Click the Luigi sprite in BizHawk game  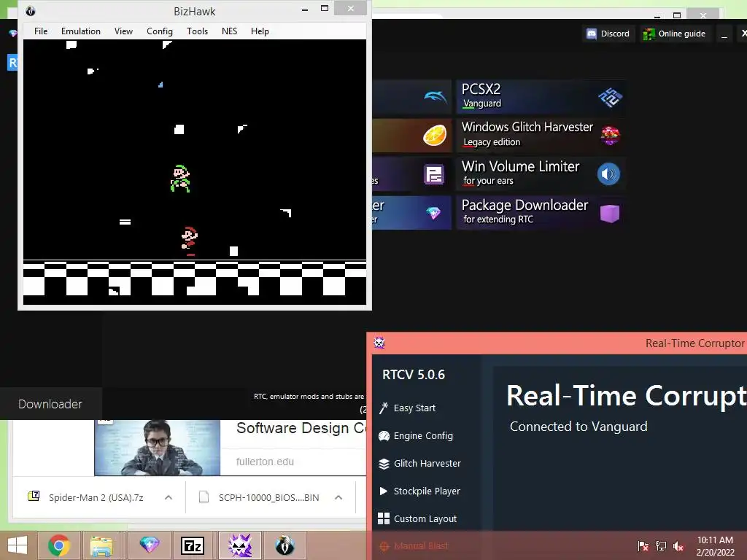[x=181, y=179]
